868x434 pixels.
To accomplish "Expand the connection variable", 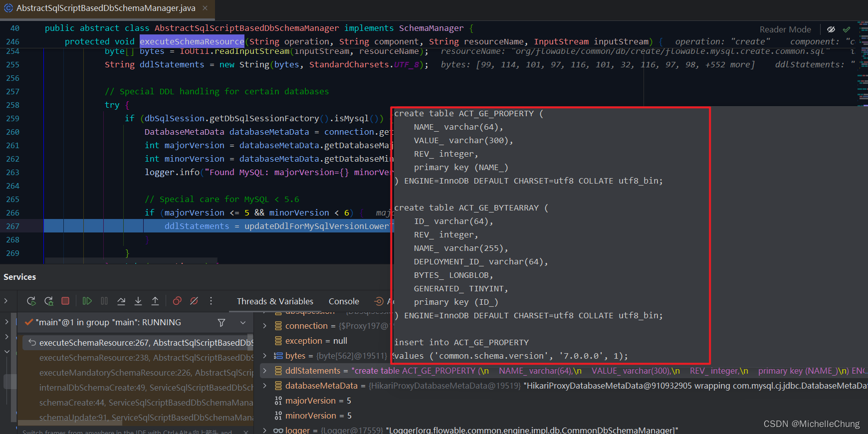I will coord(265,326).
